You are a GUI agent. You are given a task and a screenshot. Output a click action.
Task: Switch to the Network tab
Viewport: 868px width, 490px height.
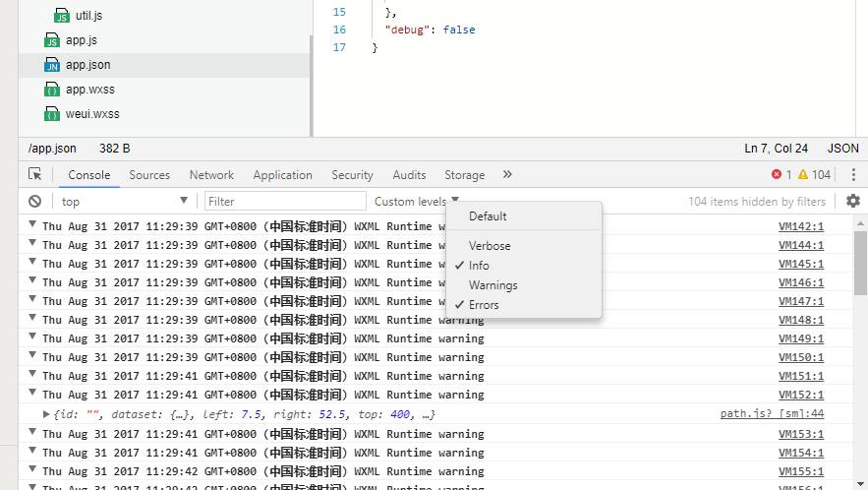[x=211, y=175]
